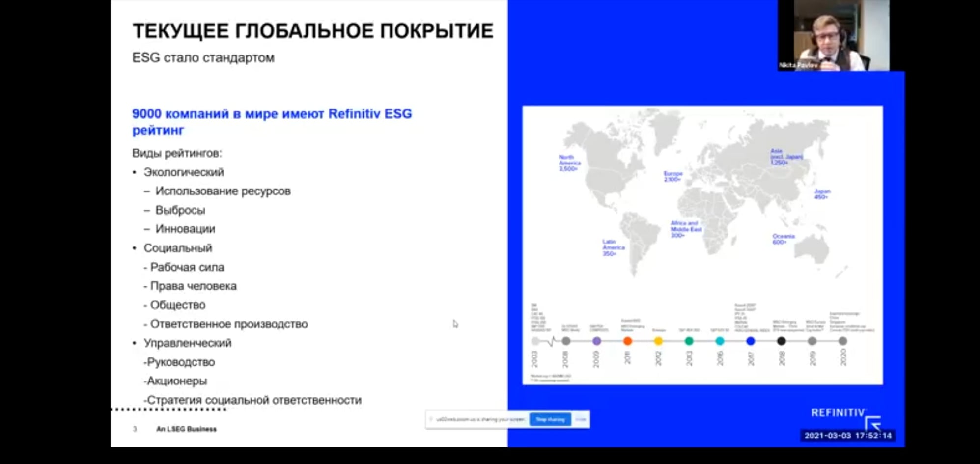Image resolution: width=980 pixels, height=464 pixels.
Task: Click the item 'Руководство'
Action: point(181,362)
